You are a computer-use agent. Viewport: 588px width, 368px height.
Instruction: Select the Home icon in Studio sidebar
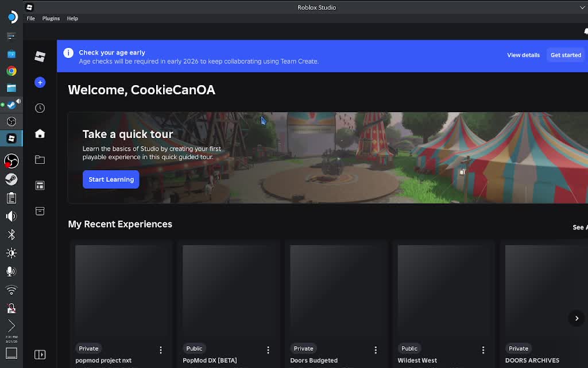[40, 133]
